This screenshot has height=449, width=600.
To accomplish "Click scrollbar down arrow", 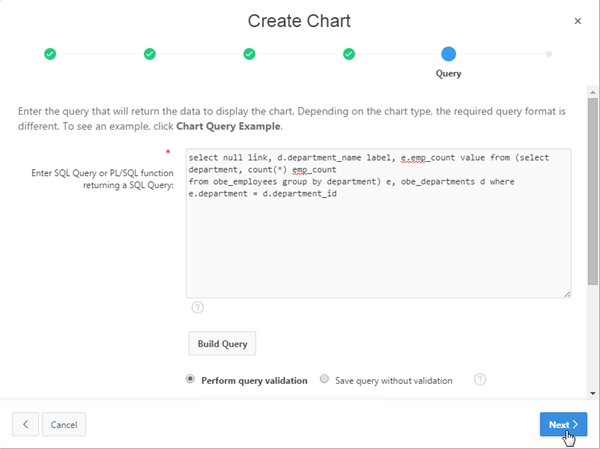I will 593,393.
